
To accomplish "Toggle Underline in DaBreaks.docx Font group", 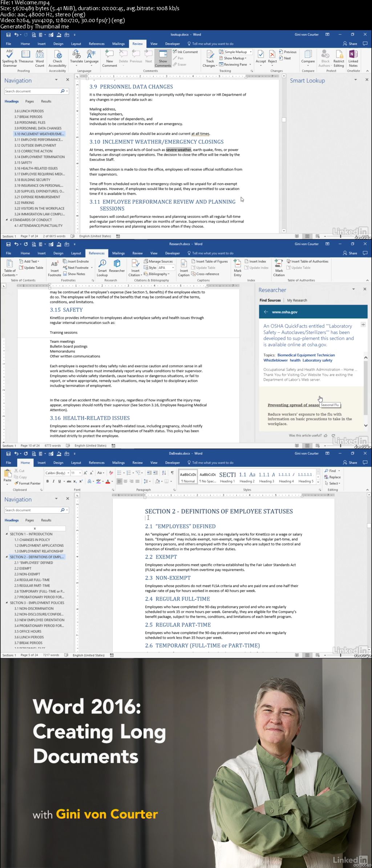I will pos(59,481).
